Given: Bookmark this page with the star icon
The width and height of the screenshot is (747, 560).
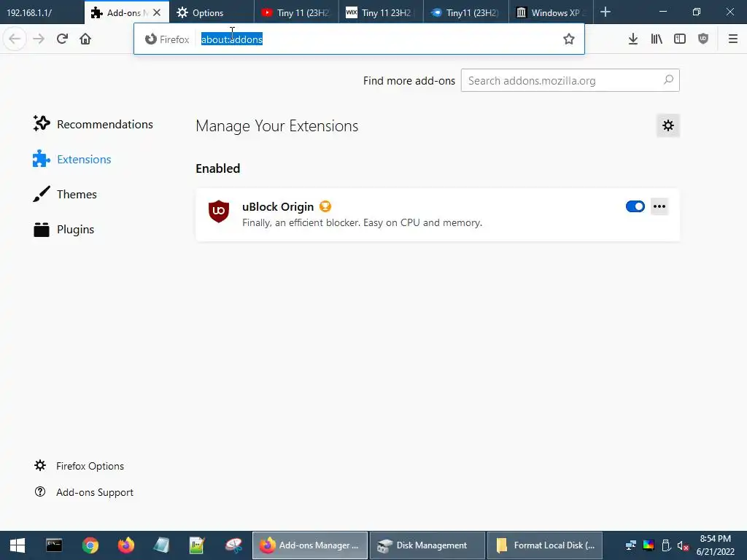Looking at the screenshot, I should (x=569, y=39).
